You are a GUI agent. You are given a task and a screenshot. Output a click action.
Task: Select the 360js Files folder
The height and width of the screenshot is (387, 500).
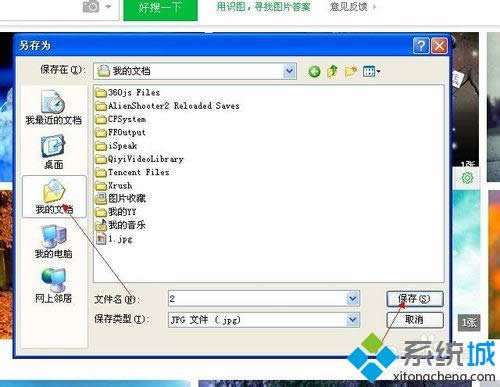[128, 92]
